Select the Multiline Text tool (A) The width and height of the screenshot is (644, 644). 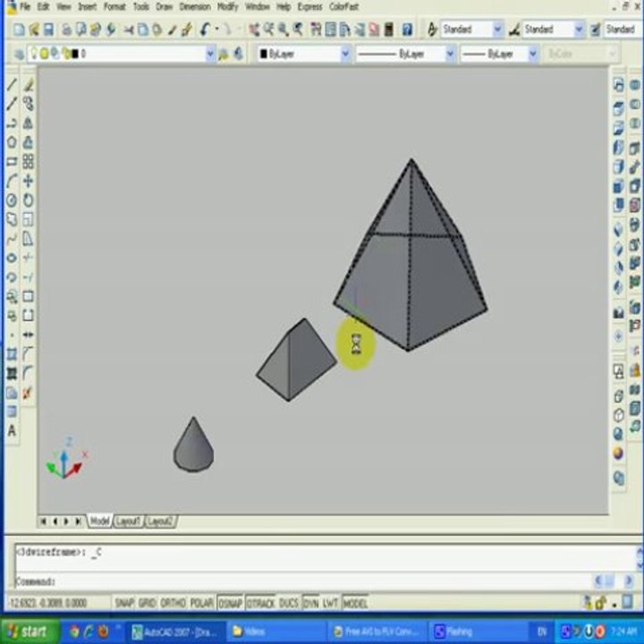(x=12, y=431)
